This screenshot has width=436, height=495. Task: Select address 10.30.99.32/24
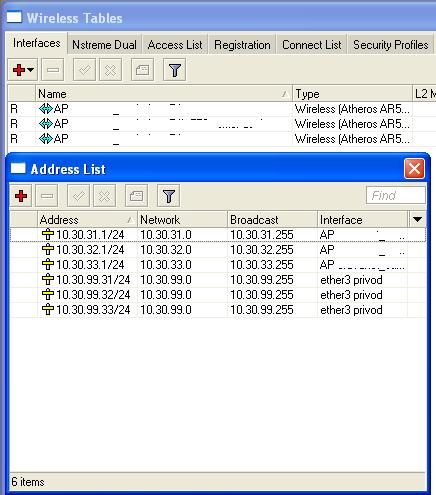pos(93,295)
